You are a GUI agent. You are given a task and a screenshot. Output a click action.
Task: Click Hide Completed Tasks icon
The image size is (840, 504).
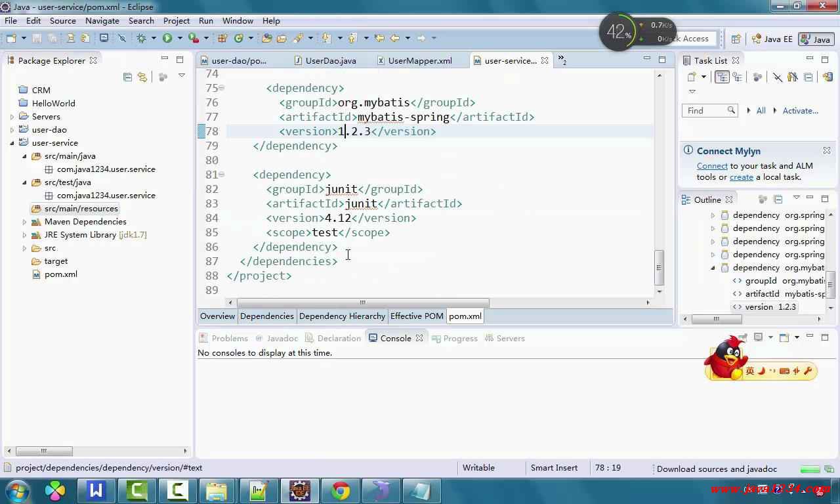point(778,77)
